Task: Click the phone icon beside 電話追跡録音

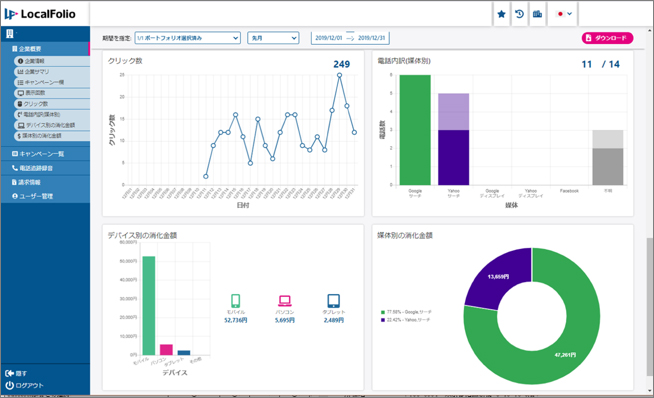Action: [15, 168]
